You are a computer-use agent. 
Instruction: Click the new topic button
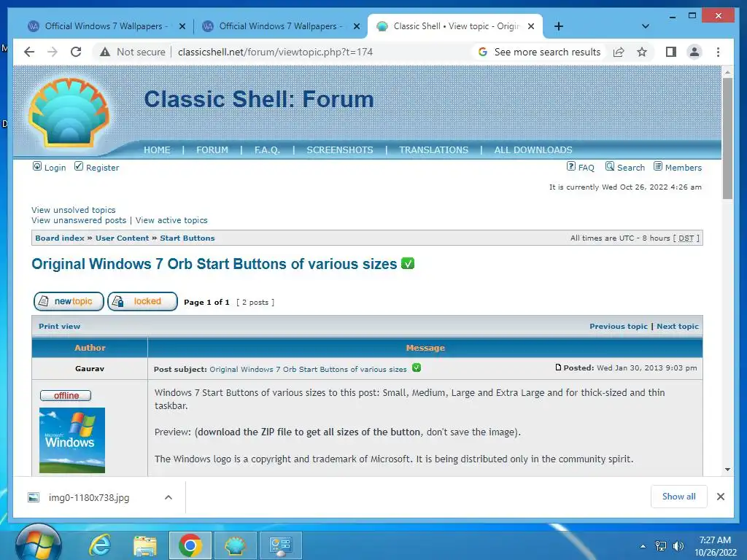69,301
